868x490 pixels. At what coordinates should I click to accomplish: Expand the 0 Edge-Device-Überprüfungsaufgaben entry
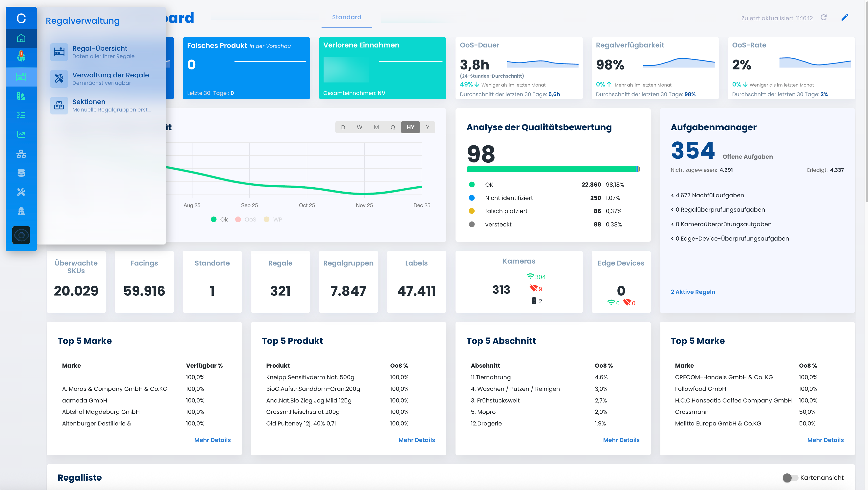(x=730, y=239)
